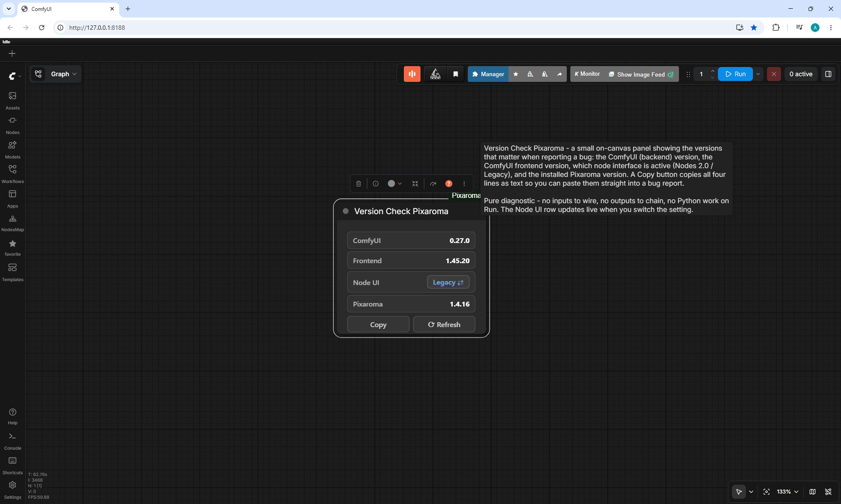Cancel current run with red X
Screen dimensions: 841x504
click(774, 74)
